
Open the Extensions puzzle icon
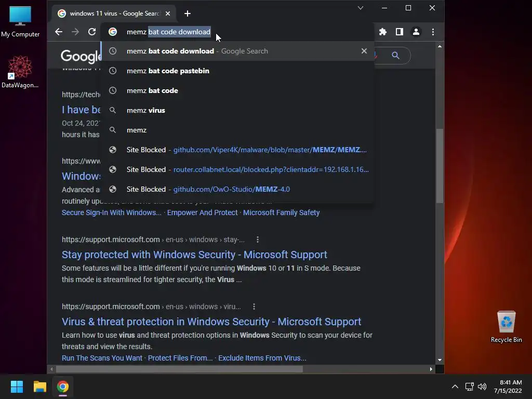[x=383, y=32]
